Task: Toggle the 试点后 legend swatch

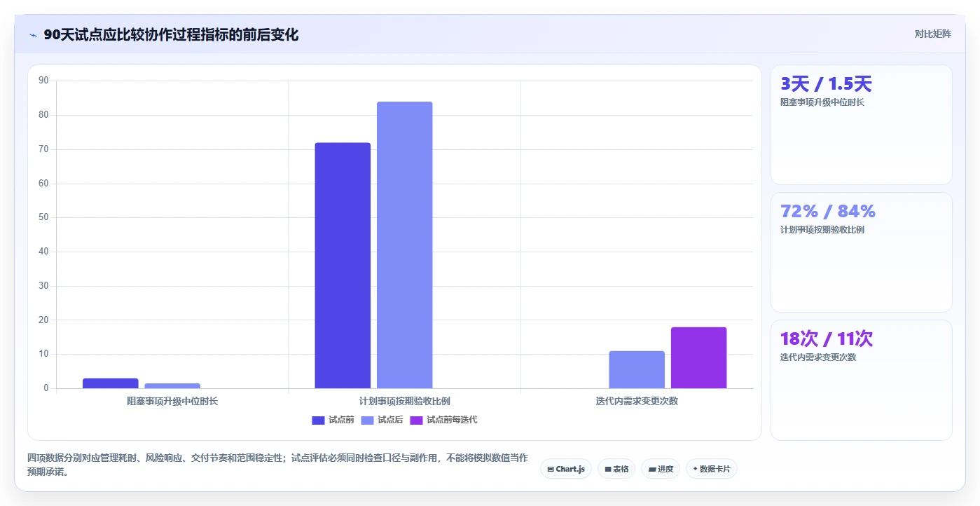Action: (367, 420)
